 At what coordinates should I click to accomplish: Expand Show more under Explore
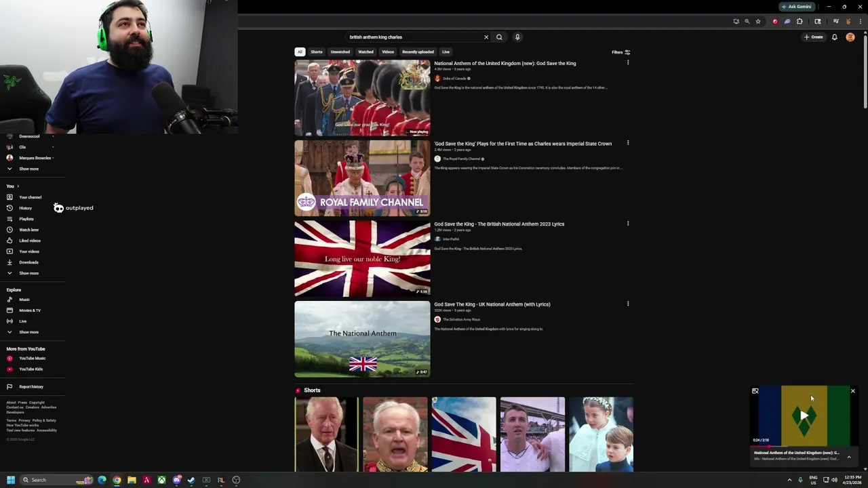28,332
